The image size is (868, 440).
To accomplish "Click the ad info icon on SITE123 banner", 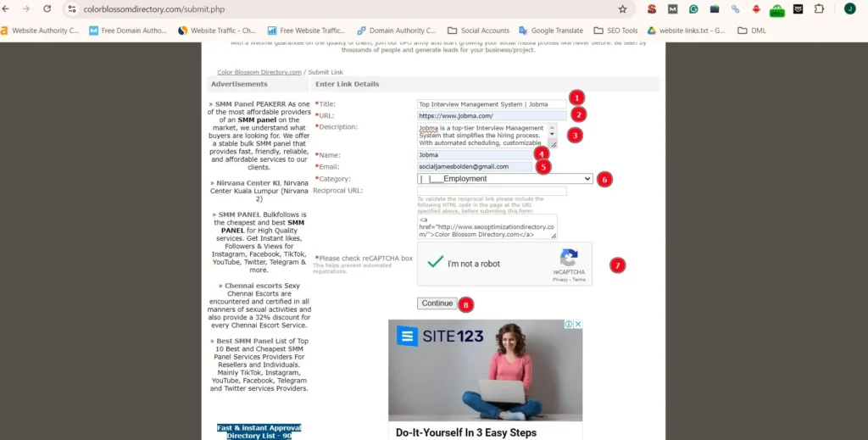I will pos(569,325).
